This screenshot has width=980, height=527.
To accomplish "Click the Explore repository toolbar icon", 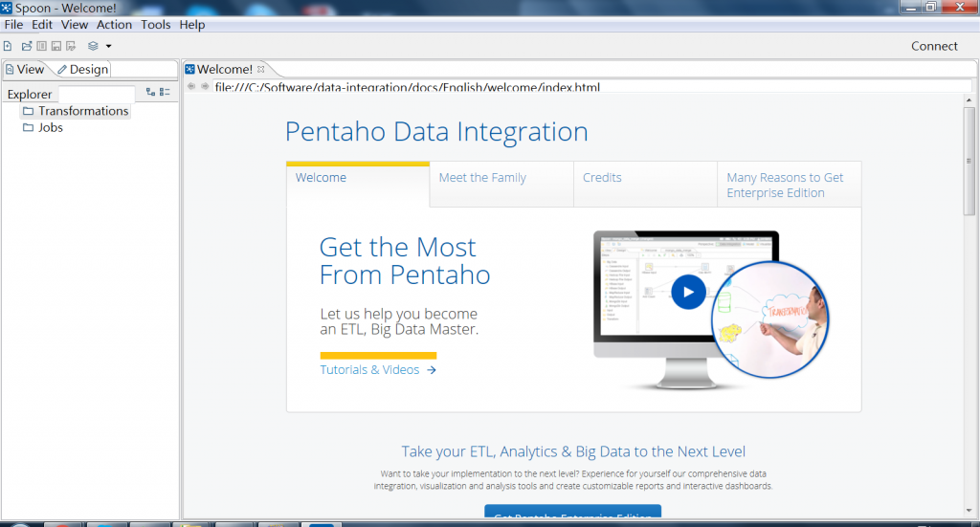I will pyautogui.click(x=41, y=46).
